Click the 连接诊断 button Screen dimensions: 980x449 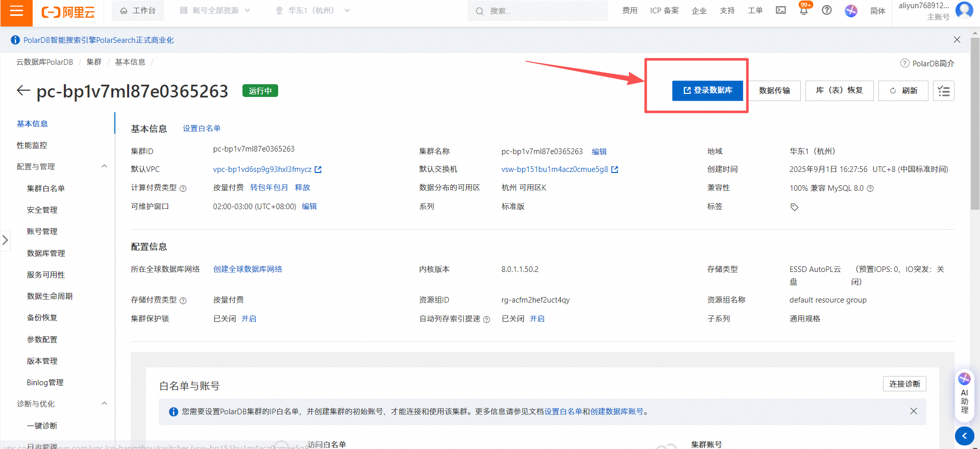click(904, 384)
